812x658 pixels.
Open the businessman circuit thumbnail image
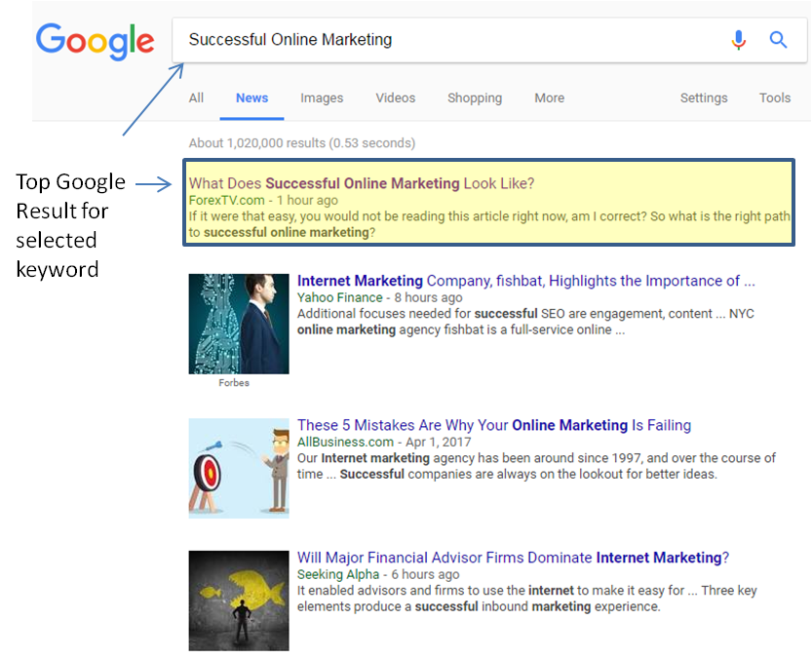point(239,324)
